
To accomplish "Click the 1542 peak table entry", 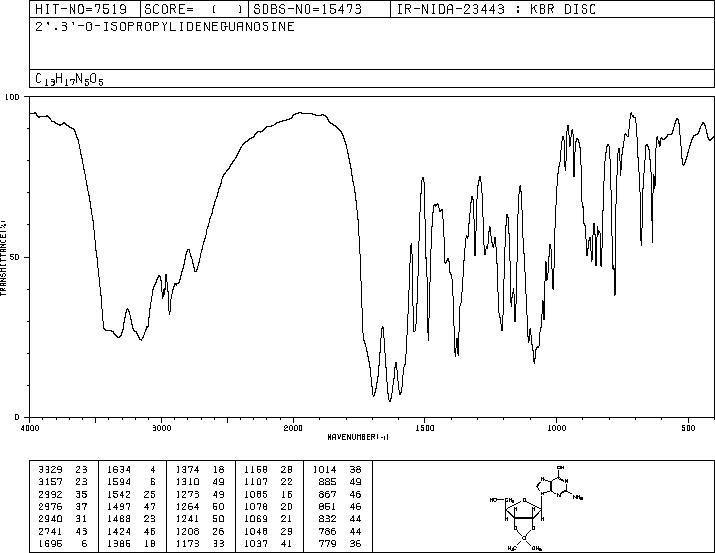I will [x=119, y=494].
